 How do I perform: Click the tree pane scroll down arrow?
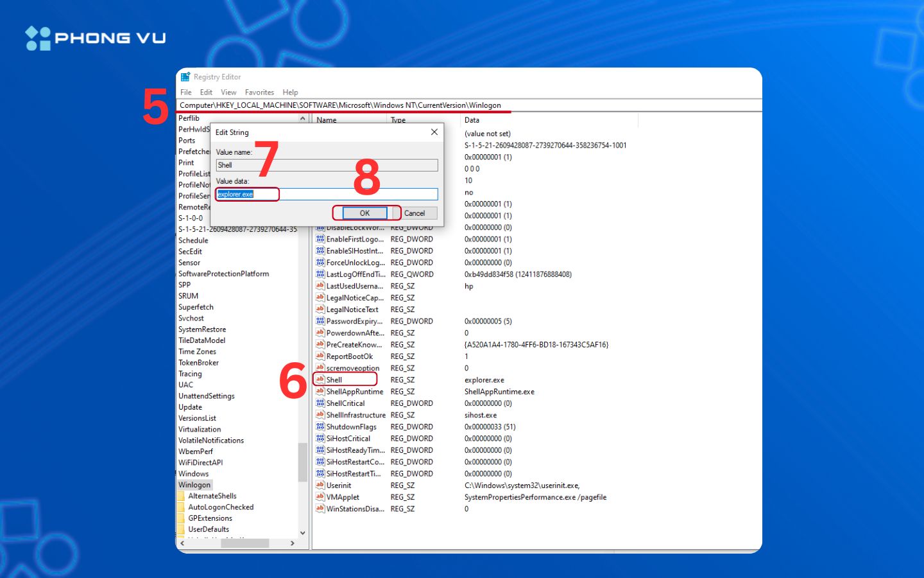[303, 533]
